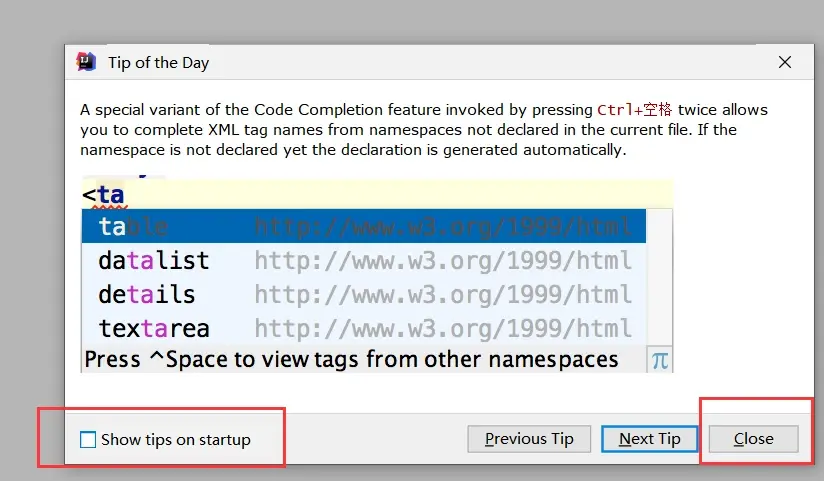Click the "Press ^Space to view tags" hint
The height and width of the screenshot is (481, 824).
click(351, 360)
